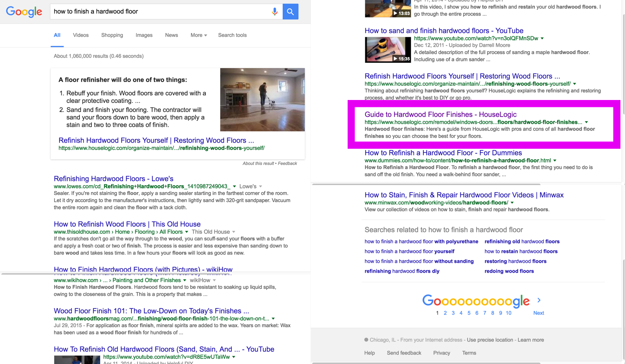Expand the dR8E5wUTaWw YouTube URL dropdown arrow
The height and width of the screenshot is (364, 625).
(x=234, y=357)
